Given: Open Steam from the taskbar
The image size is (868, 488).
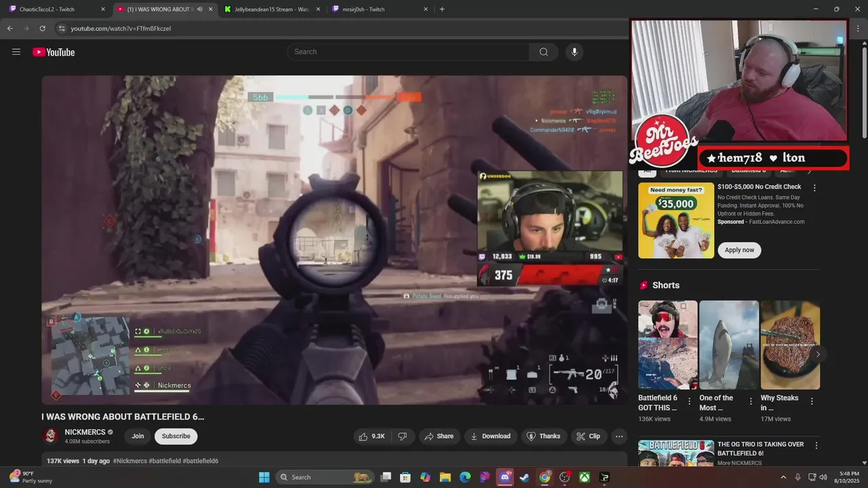Looking at the screenshot, I should 525,477.
